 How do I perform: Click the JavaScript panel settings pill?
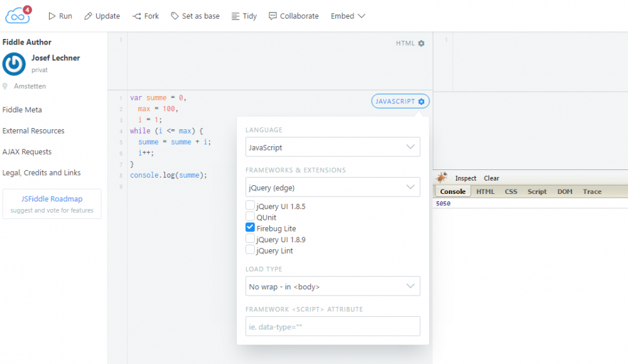coord(400,101)
